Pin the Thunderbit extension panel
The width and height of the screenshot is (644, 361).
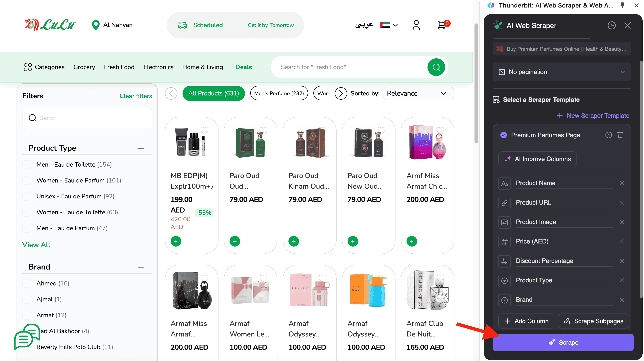point(623,5)
